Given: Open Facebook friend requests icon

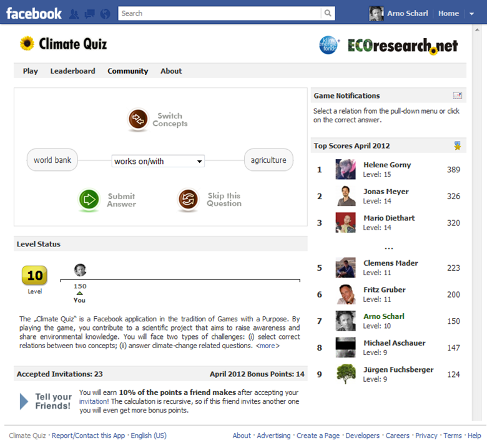Looking at the screenshot, I should (x=74, y=14).
